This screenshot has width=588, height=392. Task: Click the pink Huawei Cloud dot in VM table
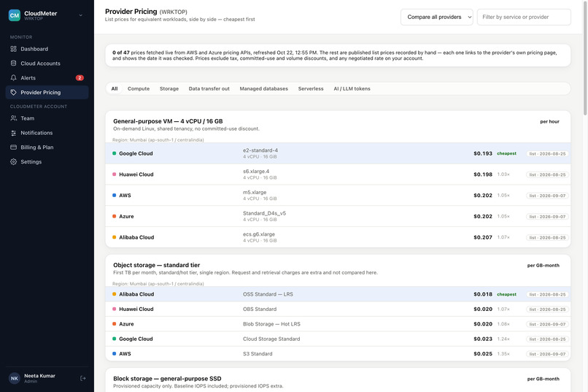115,174
